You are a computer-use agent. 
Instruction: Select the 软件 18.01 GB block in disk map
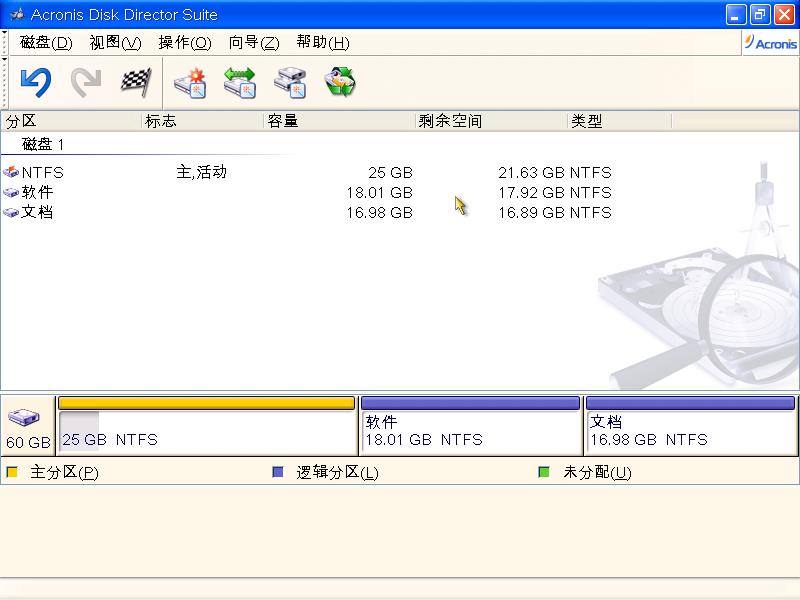(x=470, y=426)
